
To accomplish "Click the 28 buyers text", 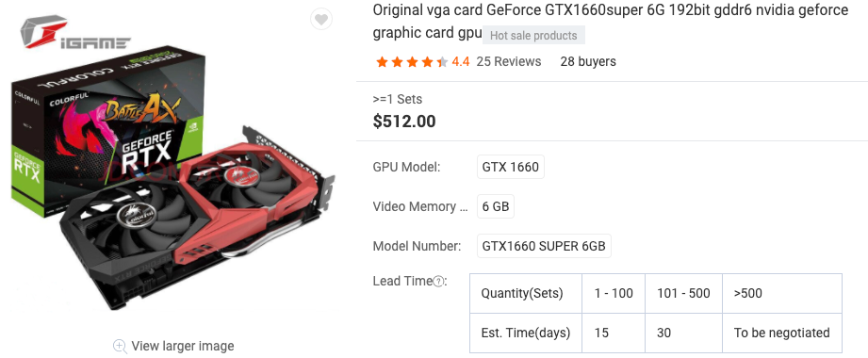I will [588, 61].
